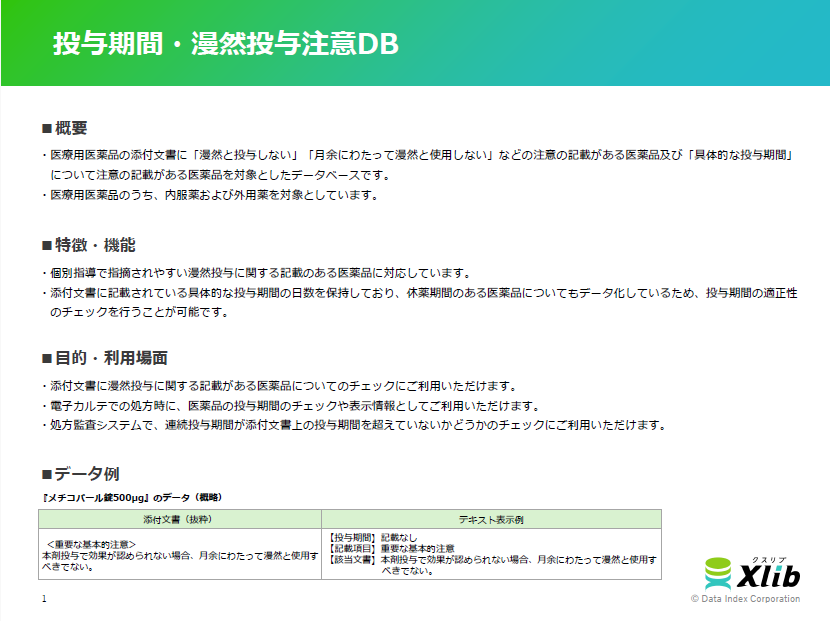
Task: Click the line 医療用医薬品のうち、内服薬および外用薬
Action: (211, 195)
